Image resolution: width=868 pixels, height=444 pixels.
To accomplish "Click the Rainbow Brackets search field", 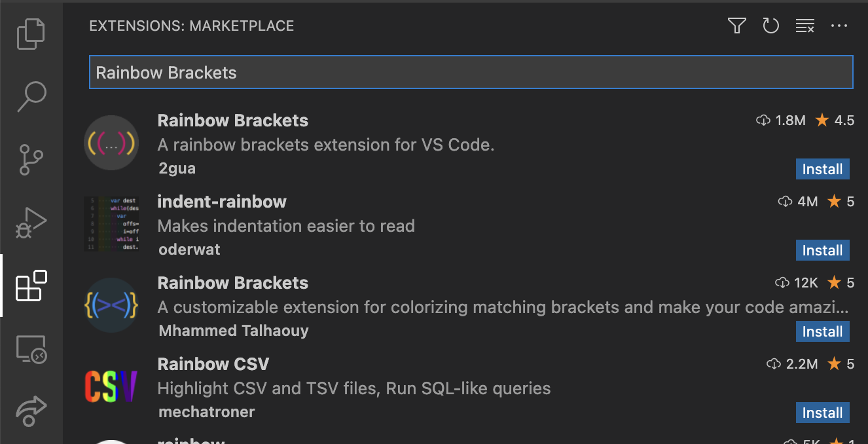I will point(471,72).
